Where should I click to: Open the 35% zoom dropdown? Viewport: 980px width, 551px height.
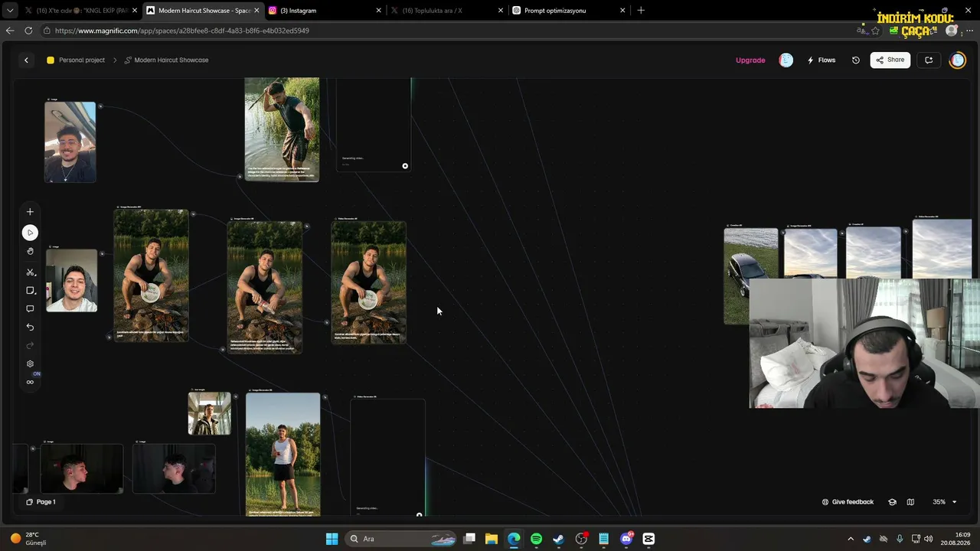[x=944, y=502]
